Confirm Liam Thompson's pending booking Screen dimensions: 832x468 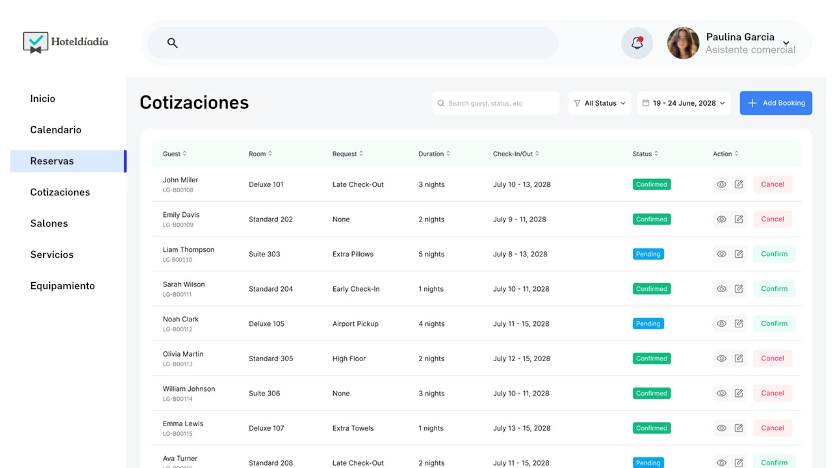[774, 254]
